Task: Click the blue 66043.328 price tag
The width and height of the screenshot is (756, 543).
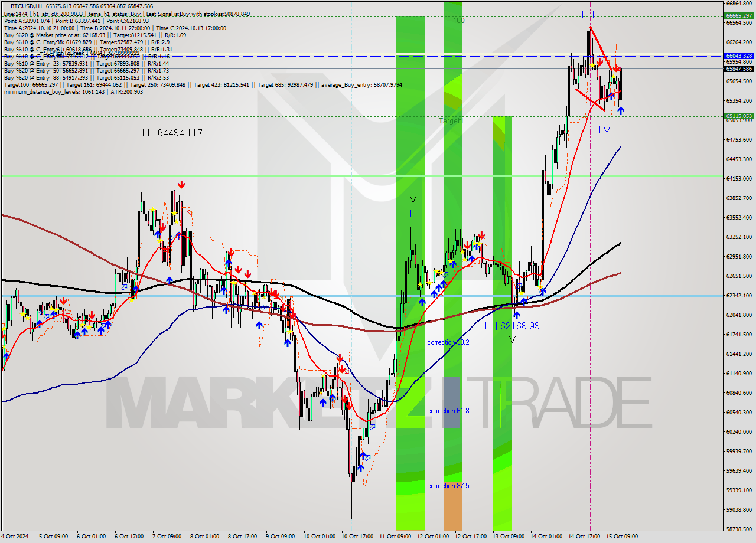Action: point(738,55)
